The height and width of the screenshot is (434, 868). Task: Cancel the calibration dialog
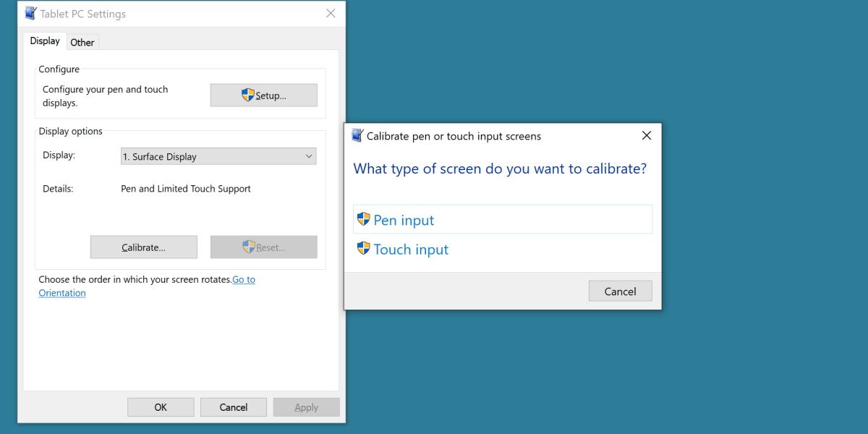[x=620, y=291]
